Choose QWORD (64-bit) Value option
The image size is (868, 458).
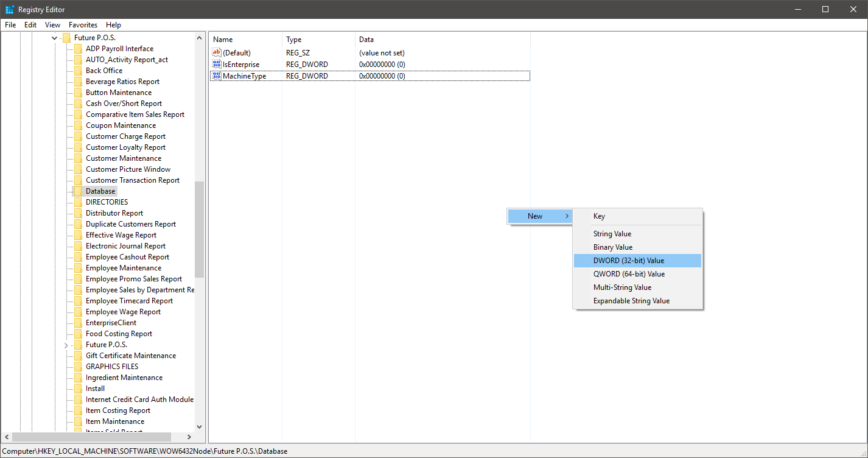[x=637, y=274]
